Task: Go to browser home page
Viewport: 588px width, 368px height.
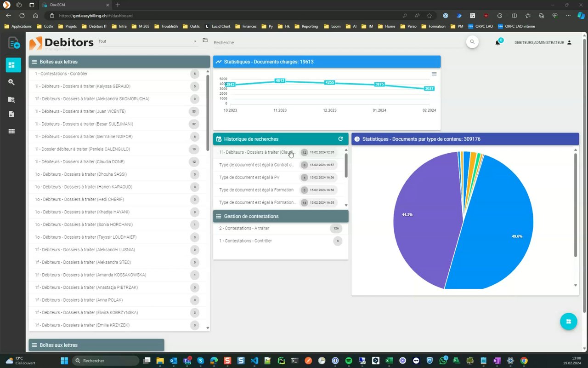Action: (35, 15)
